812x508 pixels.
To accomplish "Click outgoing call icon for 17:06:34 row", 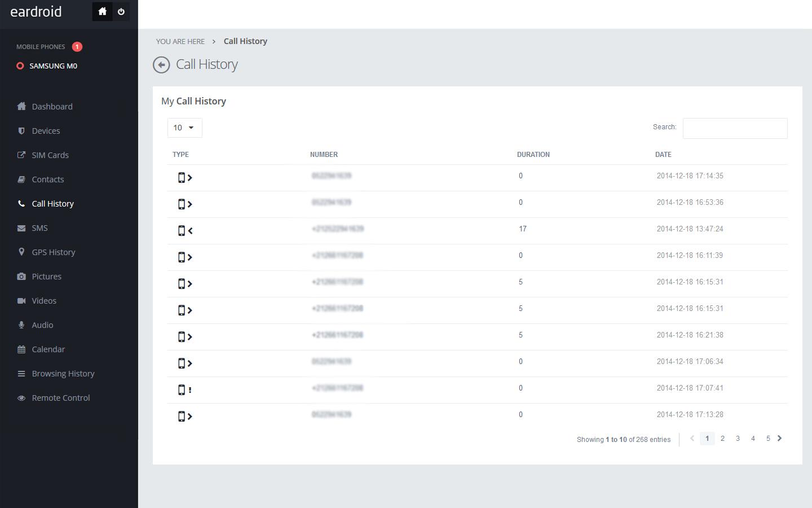I will tap(185, 364).
